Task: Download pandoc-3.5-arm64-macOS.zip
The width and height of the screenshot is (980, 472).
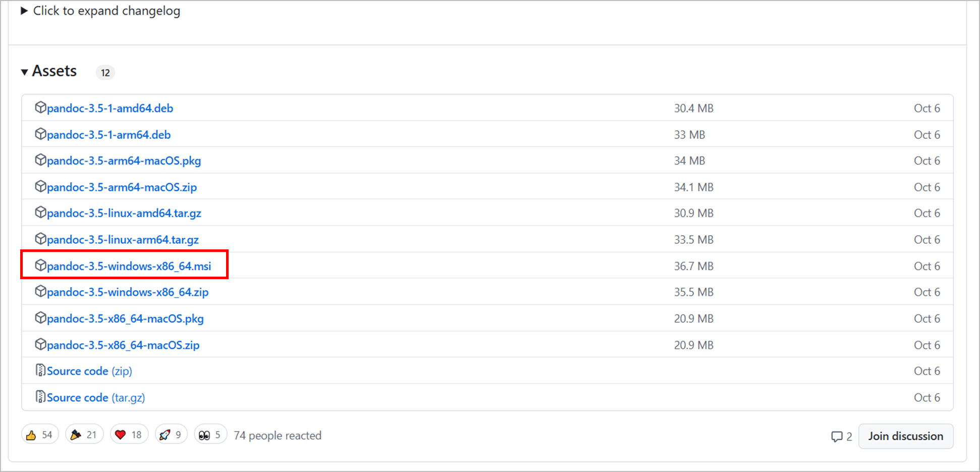Action: [122, 187]
